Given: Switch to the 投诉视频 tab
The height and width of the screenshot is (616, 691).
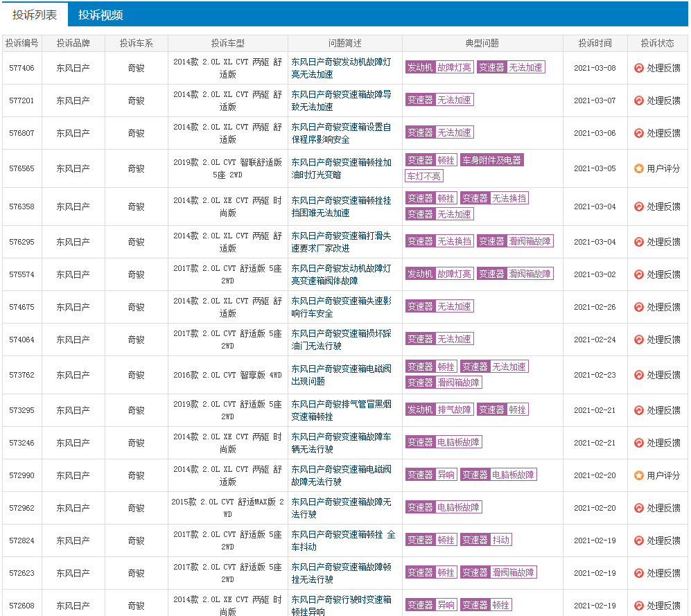Looking at the screenshot, I should (100, 15).
